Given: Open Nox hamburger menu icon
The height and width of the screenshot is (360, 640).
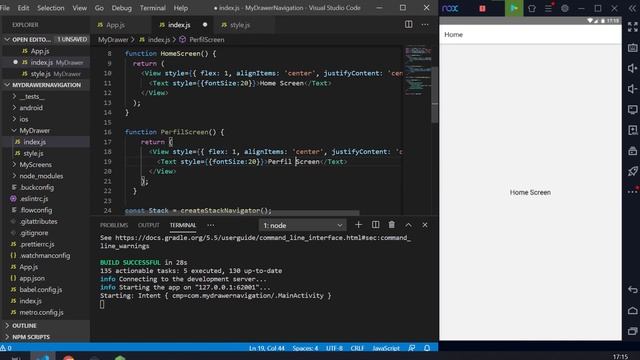Looking at the screenshot, I should 548,8.
